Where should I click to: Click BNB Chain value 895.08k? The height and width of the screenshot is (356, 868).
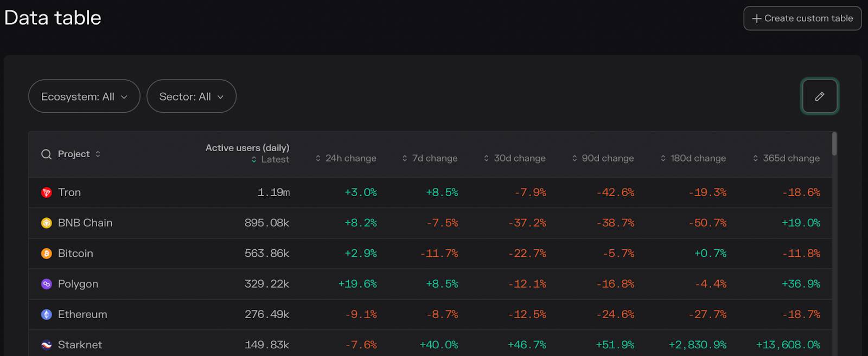pos(267,223)
